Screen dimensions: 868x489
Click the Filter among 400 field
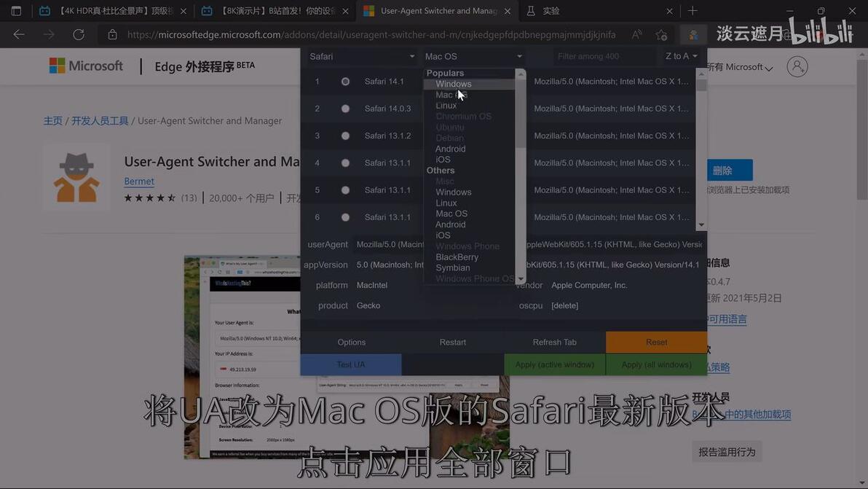click(x=604, y=57)
